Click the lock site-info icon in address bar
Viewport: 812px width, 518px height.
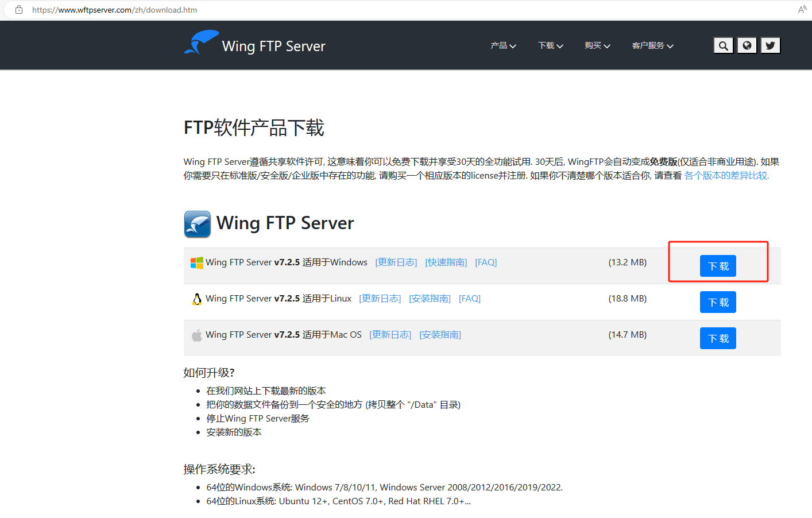[19, 10]
